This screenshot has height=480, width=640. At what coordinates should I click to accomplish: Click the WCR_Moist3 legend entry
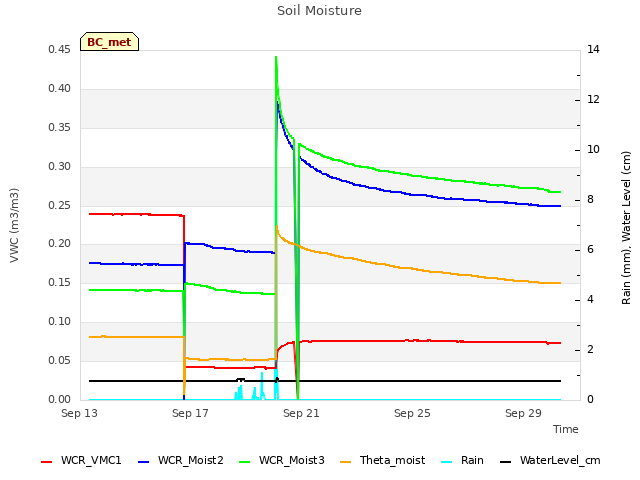[282, 461]
